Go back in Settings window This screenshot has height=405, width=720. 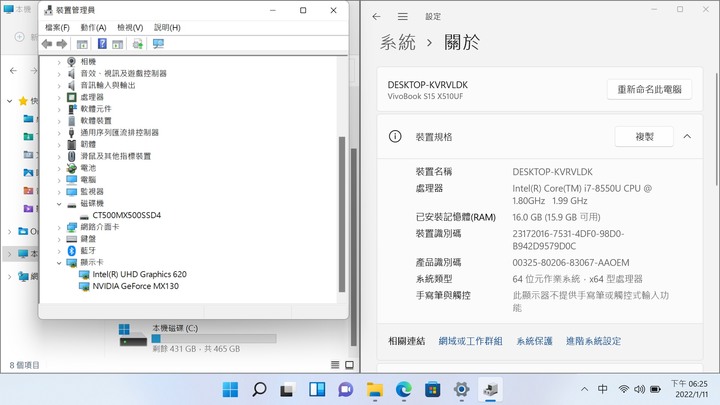point(377,17)
